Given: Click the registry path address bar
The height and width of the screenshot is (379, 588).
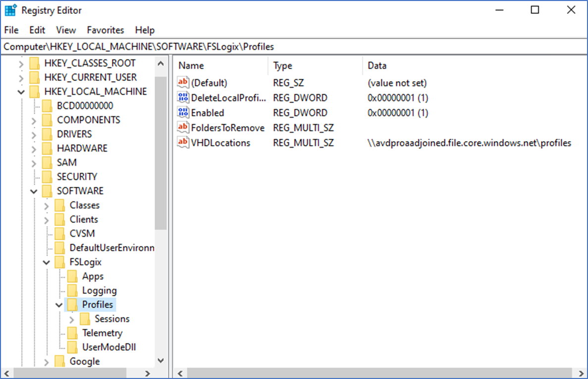Looking at the screenshot, I should pyautogui.click(x=294, y=47).
